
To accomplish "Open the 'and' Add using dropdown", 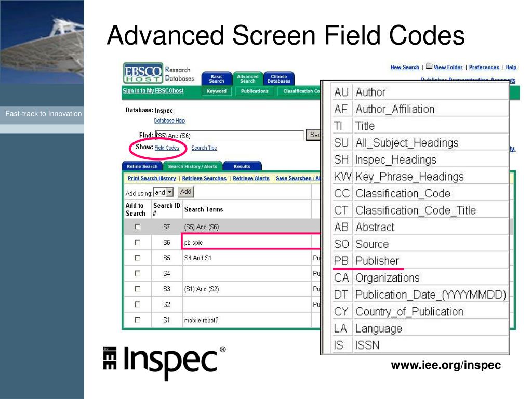I will tap(163, 192).
